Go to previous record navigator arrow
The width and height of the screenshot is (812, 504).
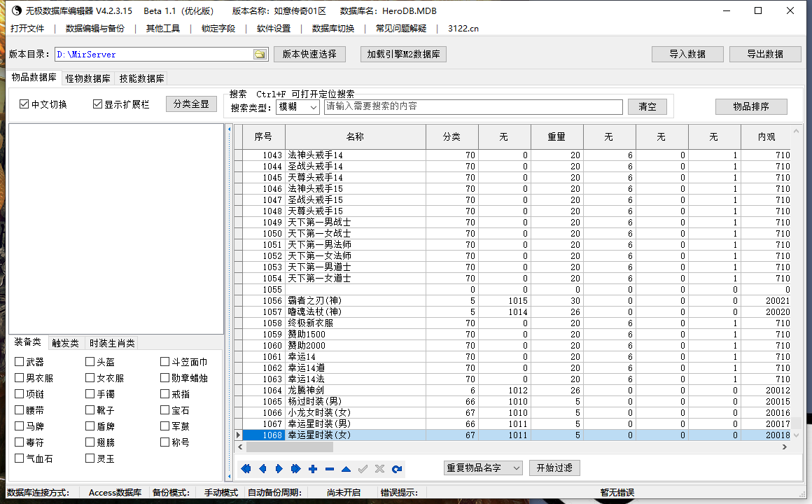(262, 469)
